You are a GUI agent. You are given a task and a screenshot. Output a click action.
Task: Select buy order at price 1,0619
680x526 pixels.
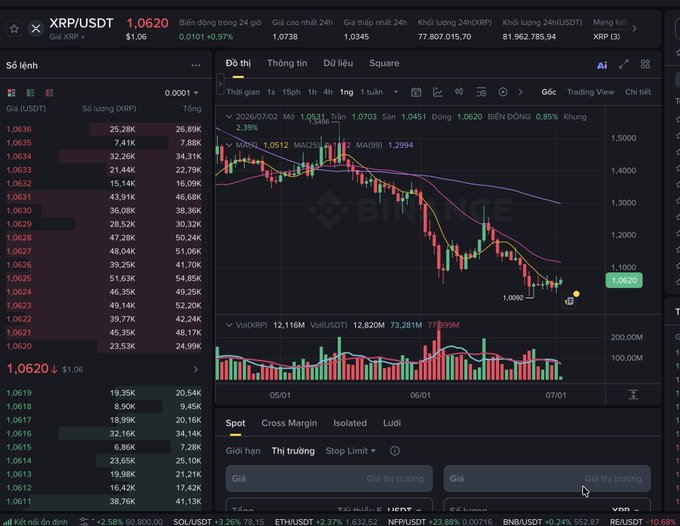pyautogui.click(x=104, y=393)
